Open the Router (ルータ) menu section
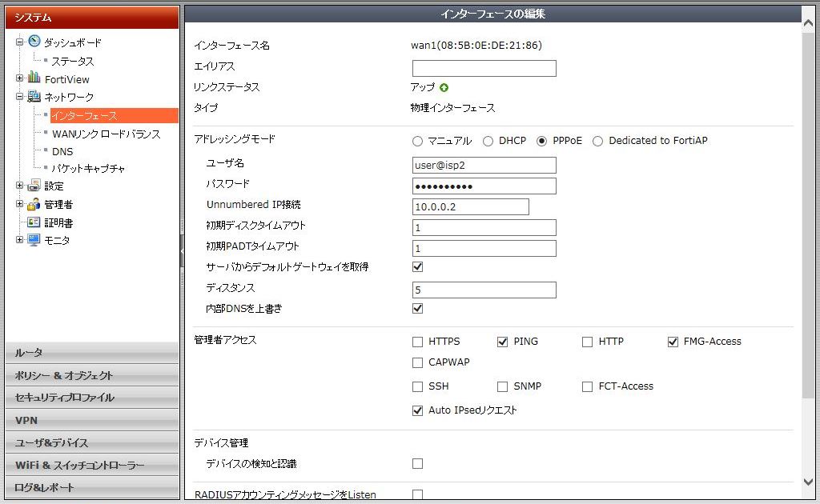 tap(91, 353)
